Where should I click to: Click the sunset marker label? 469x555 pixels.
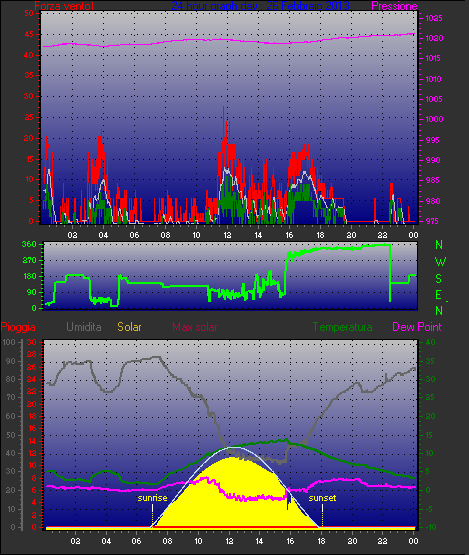coord(322,498)
